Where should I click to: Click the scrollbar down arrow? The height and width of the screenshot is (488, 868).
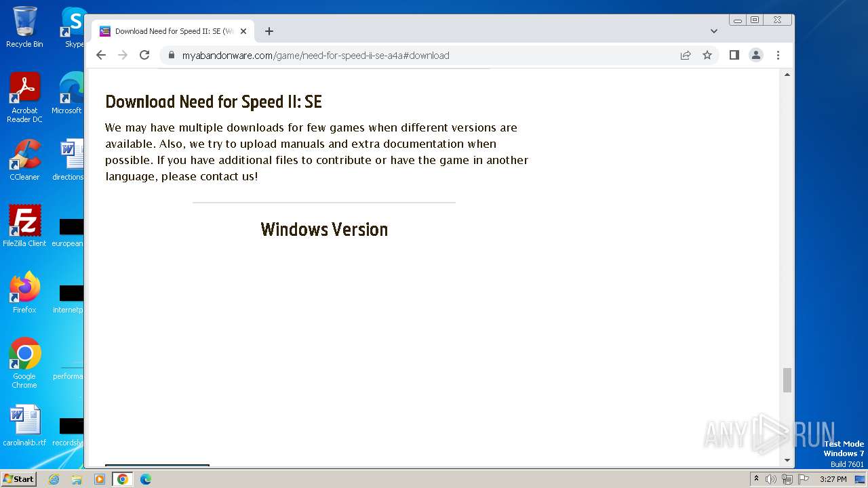pyautogui.click(x=787, y=460)
